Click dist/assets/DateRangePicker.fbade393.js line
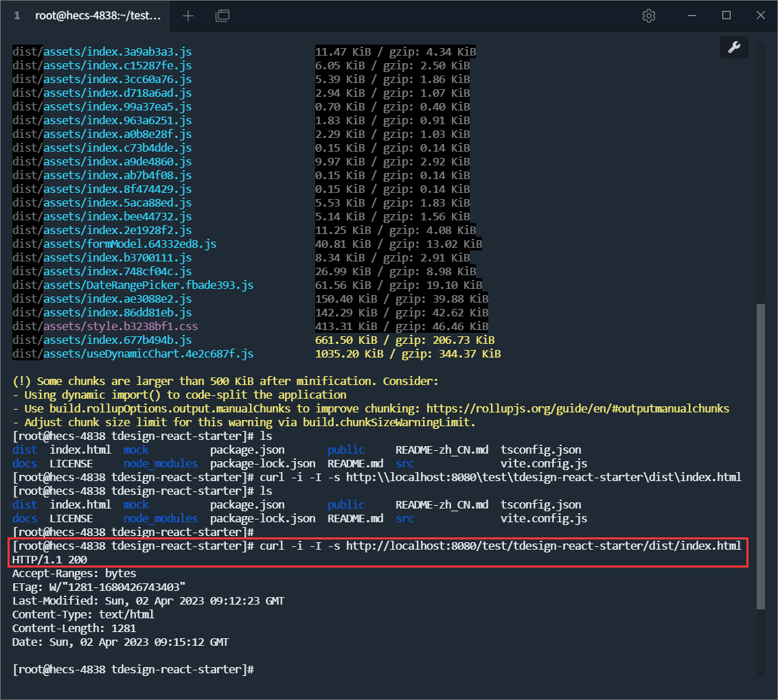Viewport: 778px width, 700px height. point(133,285)
